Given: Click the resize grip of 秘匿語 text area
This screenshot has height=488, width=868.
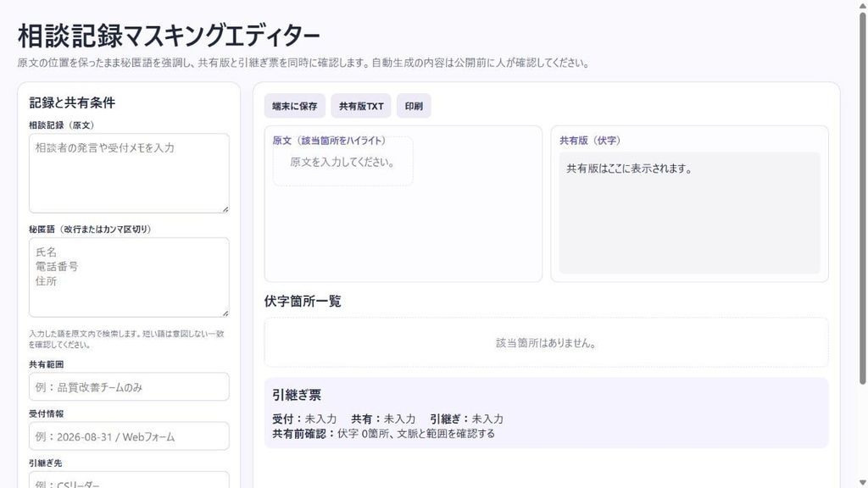Looking at the screenshot, I should (225, 313).
